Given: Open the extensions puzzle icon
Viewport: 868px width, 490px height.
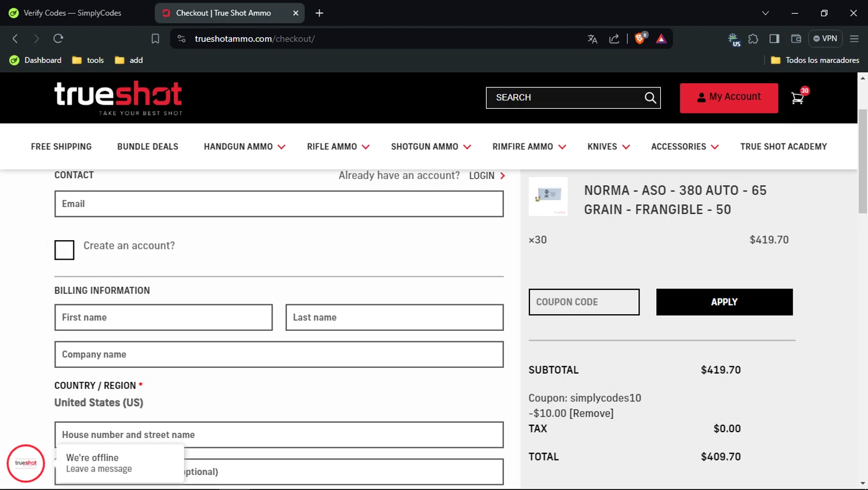Looking at the screenshot, I should click(x=753, y=39).
